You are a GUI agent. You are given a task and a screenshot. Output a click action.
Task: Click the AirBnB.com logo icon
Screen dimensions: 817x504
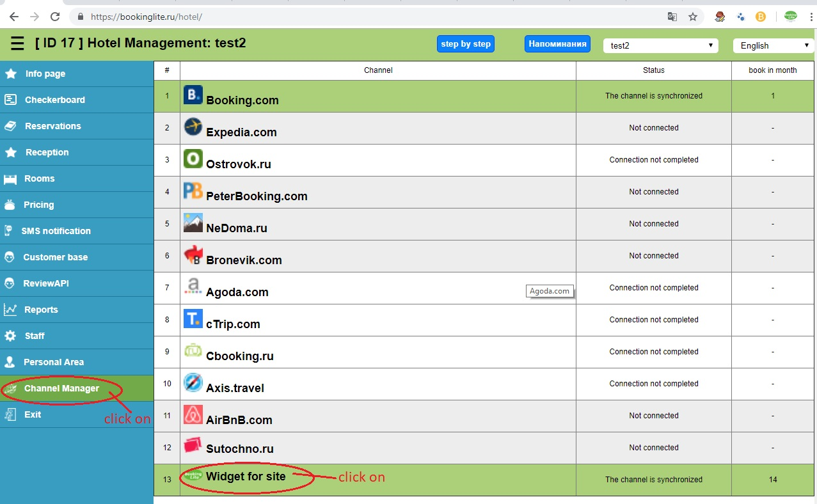[x=193, y=414]
